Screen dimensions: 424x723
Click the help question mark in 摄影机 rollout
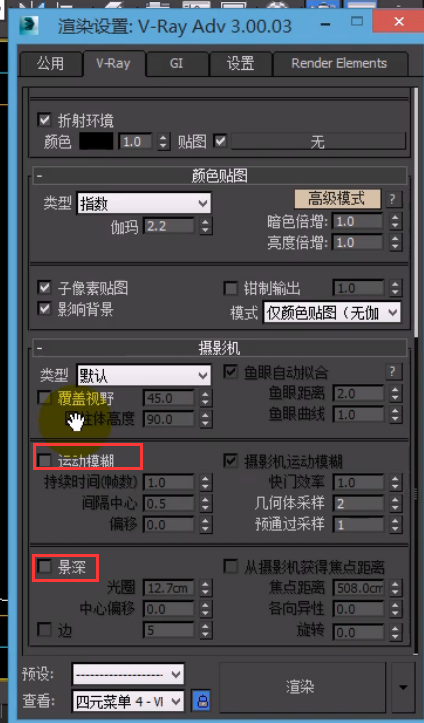pos(392,372)
